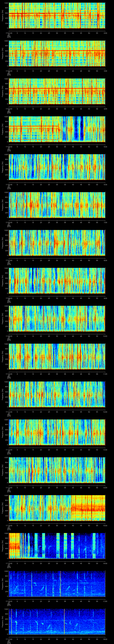Click the 30 second tick on the 17:10:00 time axis
The image size is (114, 644).
pyautogui.click(x=57, y=374)
